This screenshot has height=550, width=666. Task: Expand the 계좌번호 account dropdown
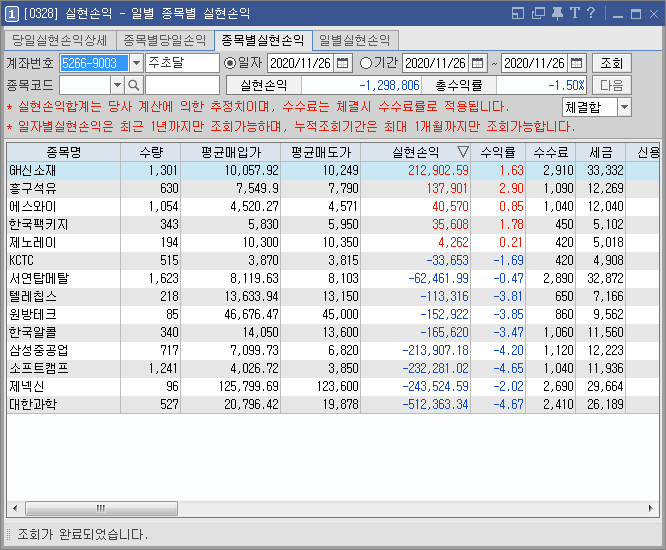click(x=136, y=63)
